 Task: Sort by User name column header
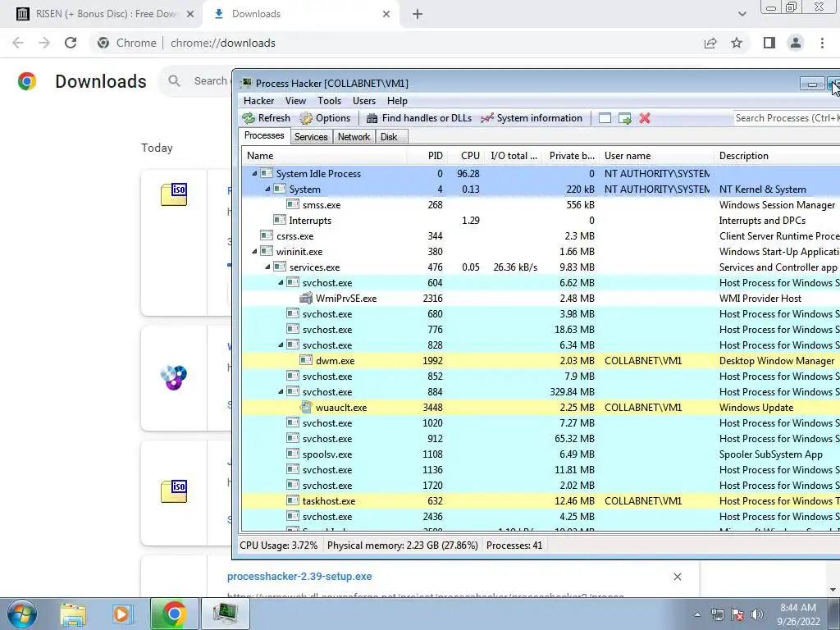(x=657, y=156)
